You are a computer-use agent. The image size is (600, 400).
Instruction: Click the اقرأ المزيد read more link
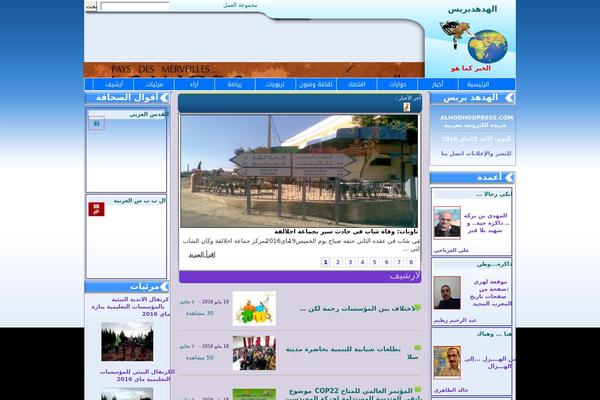202,255
